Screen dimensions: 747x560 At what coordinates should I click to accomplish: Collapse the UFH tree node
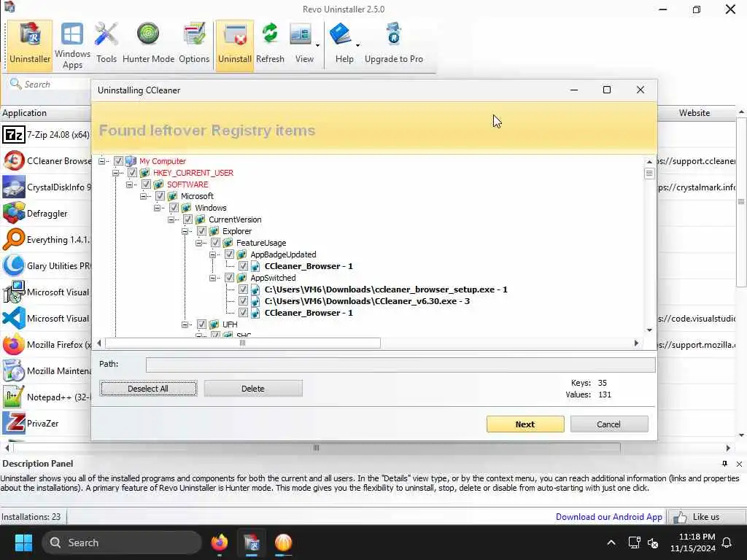tap(185, 324)
